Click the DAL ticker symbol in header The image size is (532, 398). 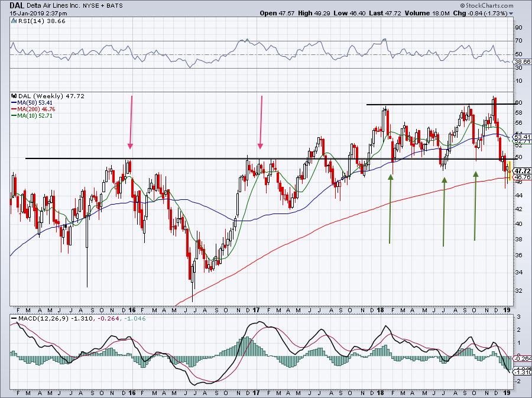coord(17,5)
